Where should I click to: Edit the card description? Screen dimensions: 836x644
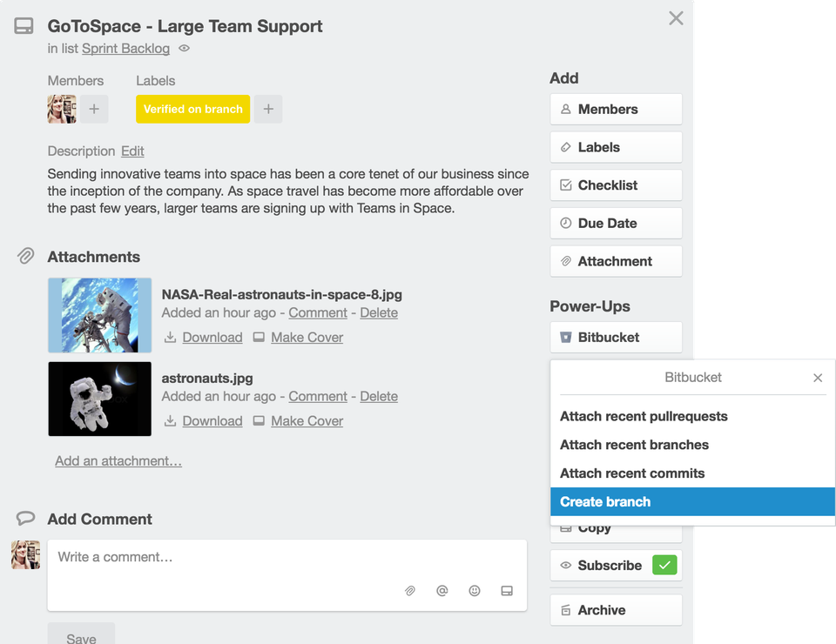click(132, 151)
